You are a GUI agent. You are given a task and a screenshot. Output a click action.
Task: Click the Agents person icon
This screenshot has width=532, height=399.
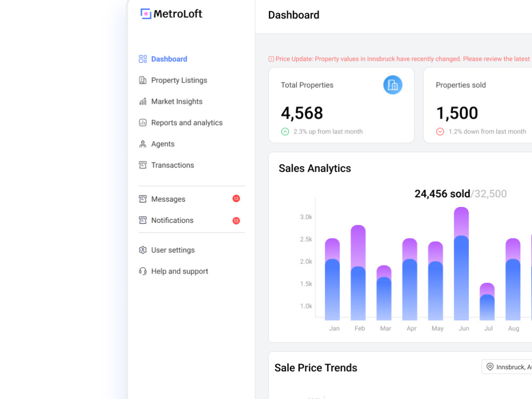[143, 144]
